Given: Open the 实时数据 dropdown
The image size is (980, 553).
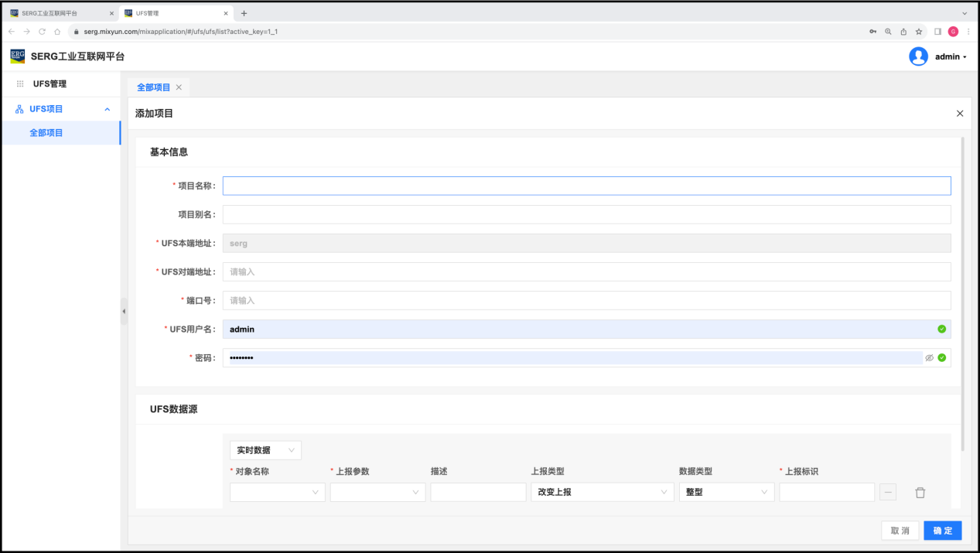Looking at the screenshot, I should click(x=265, y=450).
